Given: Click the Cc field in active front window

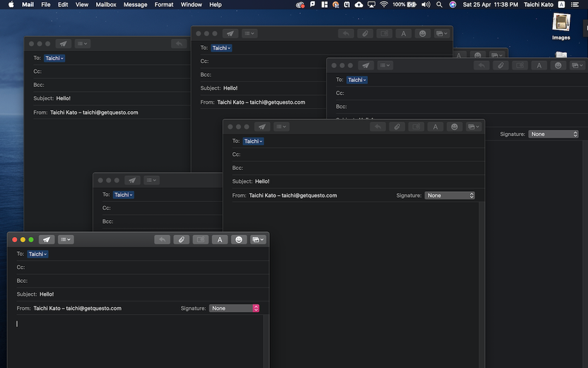Looking at the screenshot, I should [x=143, y=268].
